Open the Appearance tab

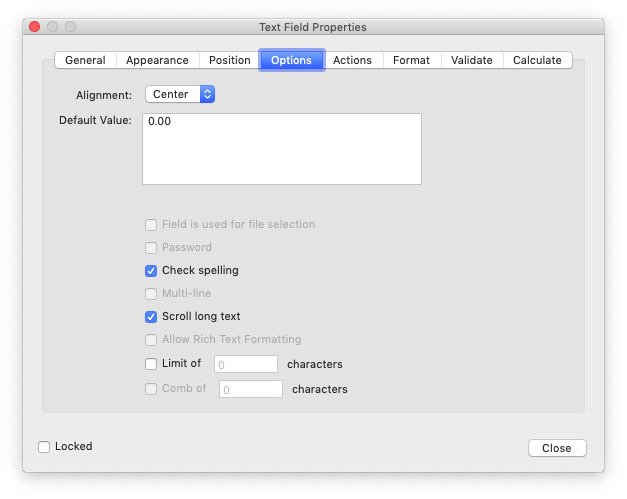158,60
